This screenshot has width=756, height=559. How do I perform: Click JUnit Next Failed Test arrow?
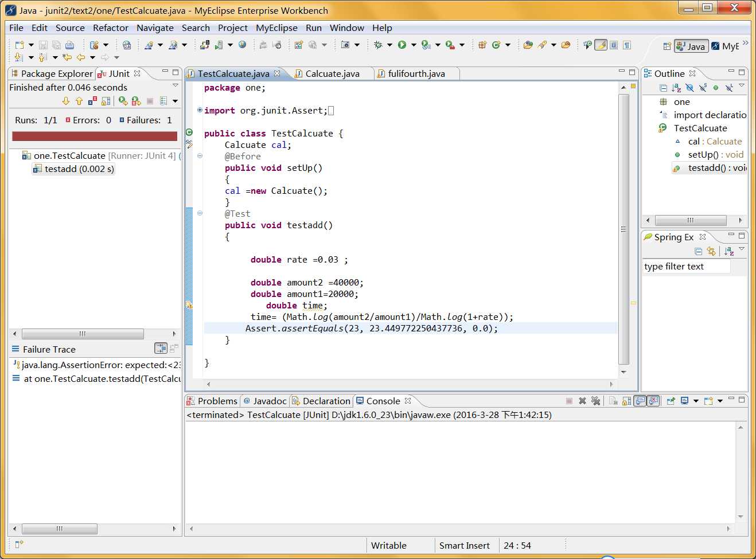pyautogui.click(x=66, y=101)
